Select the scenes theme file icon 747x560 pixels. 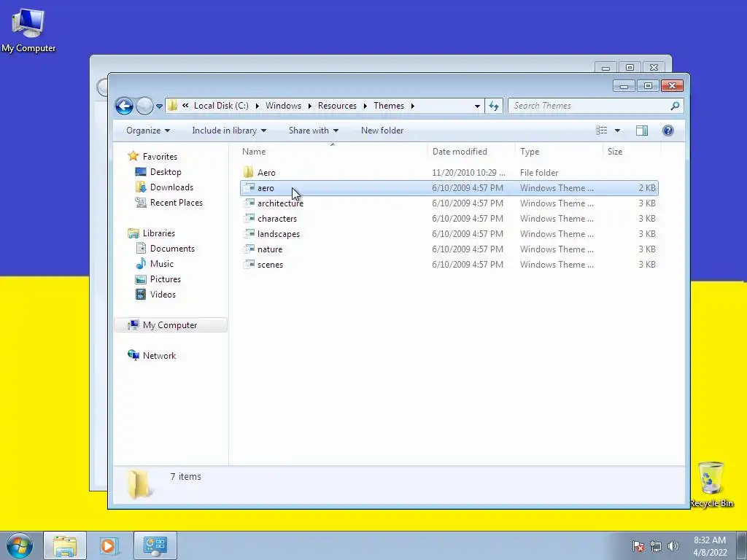pos(248,264)
